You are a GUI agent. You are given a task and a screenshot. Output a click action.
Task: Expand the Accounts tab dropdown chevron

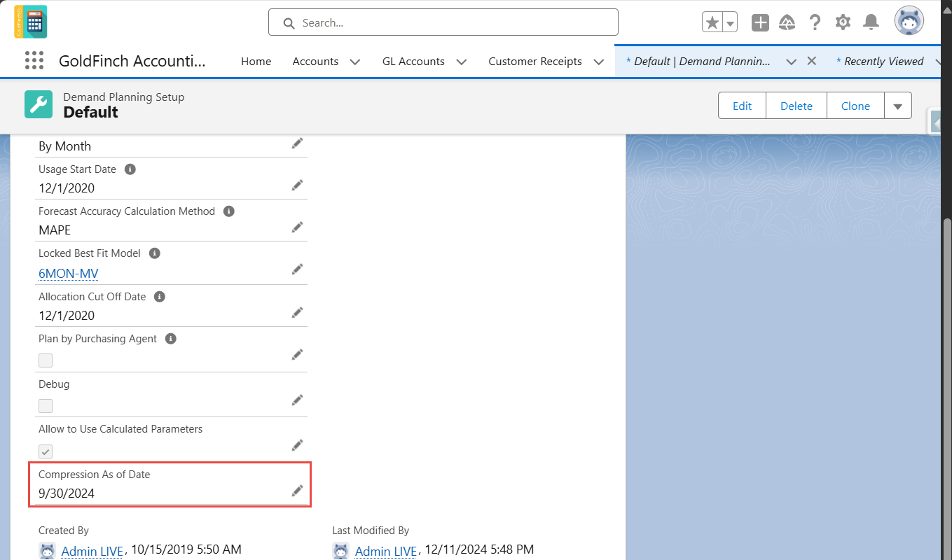pyautogui.click(x=355, y=62)
